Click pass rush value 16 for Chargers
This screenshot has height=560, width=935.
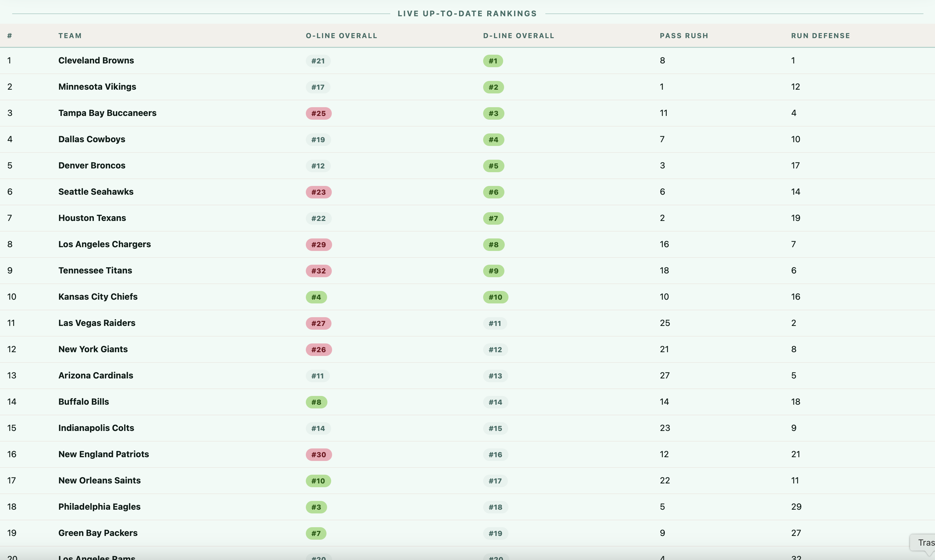pyautogui.click(x=664, y=244)
